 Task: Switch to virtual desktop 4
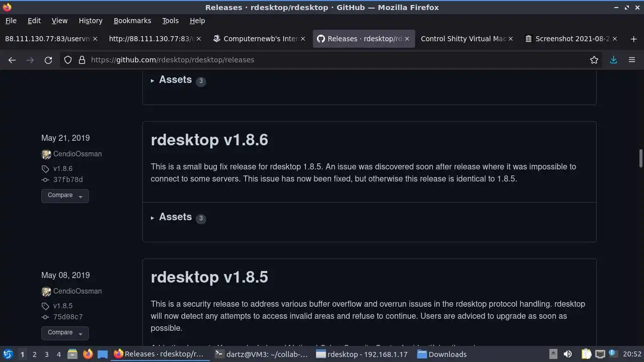point(58,354)
